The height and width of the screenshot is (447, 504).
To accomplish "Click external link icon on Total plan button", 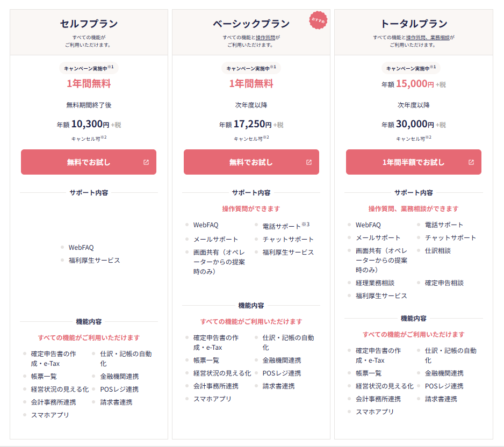I will (x=471, y=162).
